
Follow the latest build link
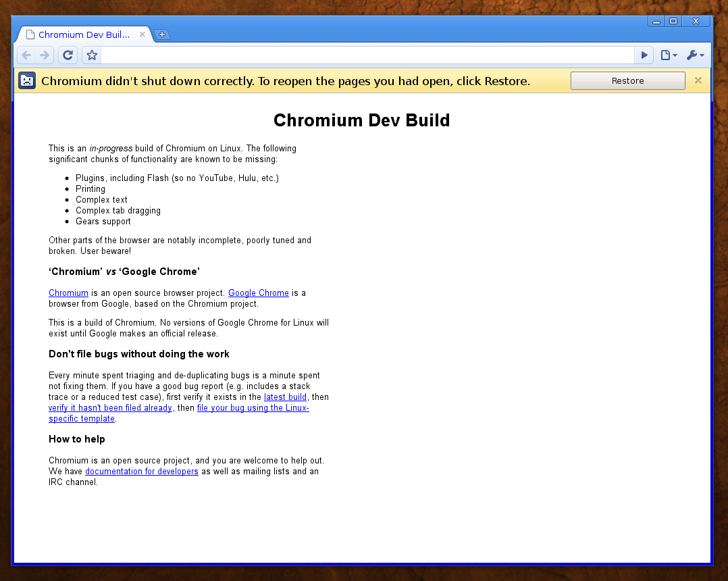[285, 397]
